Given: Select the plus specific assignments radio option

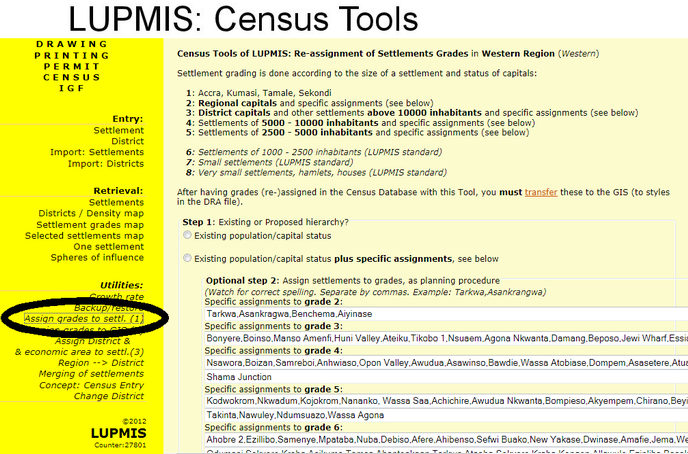Looking at the screenshot, I should point(187,258).
